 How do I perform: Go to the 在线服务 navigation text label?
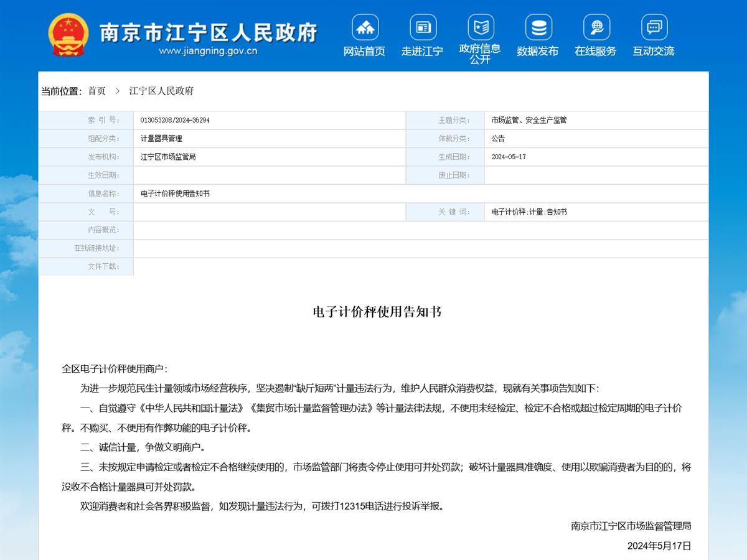coord(596,51)
